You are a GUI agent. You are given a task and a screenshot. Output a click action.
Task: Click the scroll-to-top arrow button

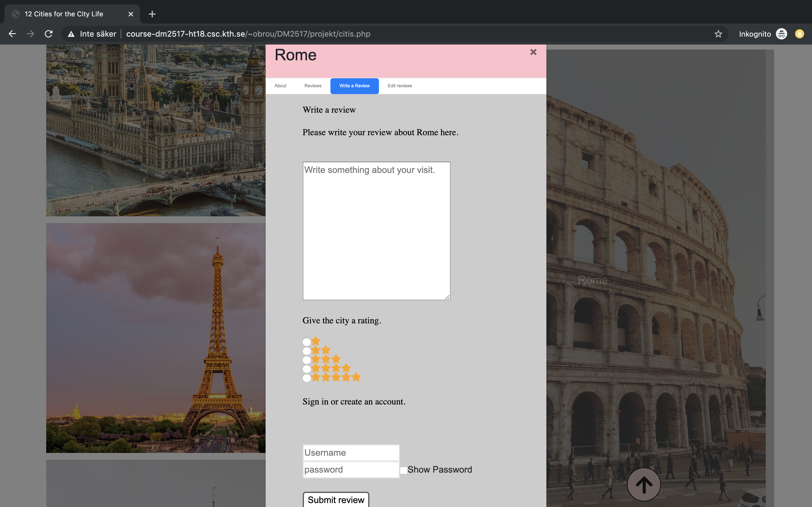(644, 484)
